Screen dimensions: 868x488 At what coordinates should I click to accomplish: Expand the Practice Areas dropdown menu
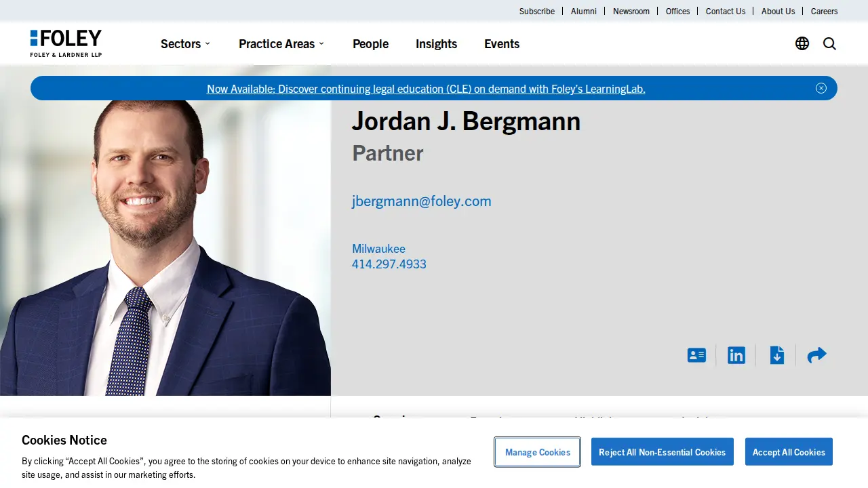[281, 43]
